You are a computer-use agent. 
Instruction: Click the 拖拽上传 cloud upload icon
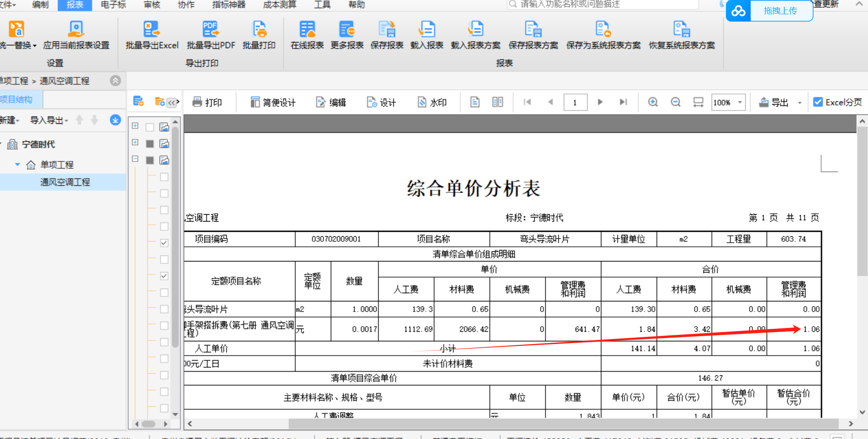tap(738, 11)
